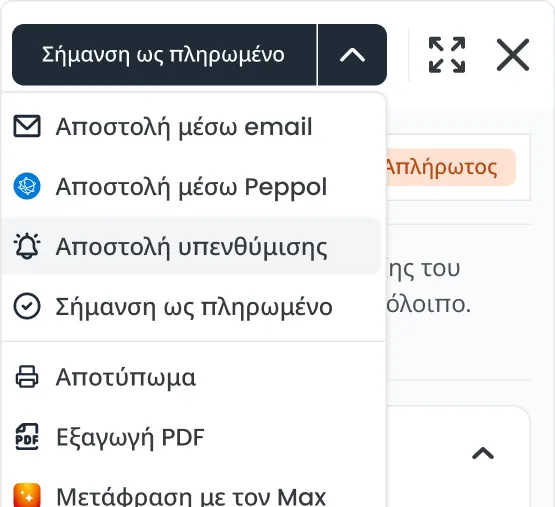Viewport: 555px width, 507px height.
Task: Collapse the actions menu with top chevron
Action: pos(353,55)
